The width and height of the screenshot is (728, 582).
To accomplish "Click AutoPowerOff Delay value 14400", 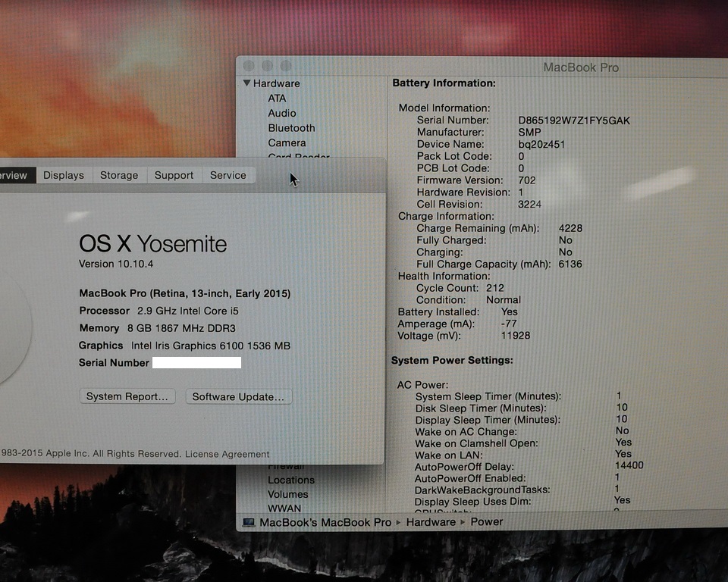I will (x=629, y=465).
